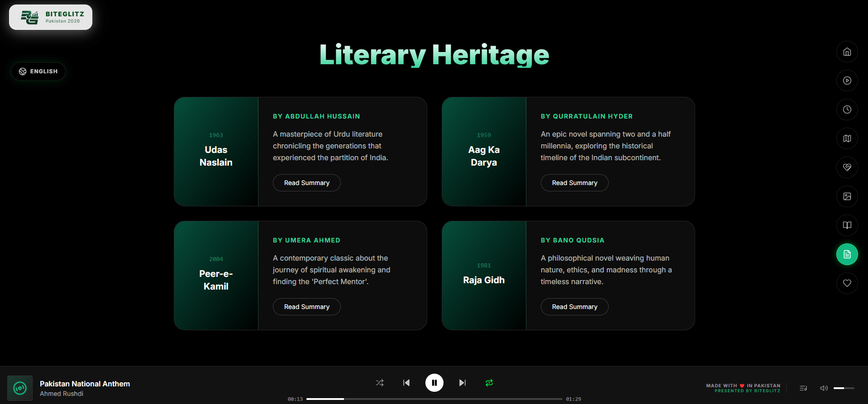Click the artist name Ahmed Rushdi
This screenshot has width=868, height=404.
click(62, 394)
